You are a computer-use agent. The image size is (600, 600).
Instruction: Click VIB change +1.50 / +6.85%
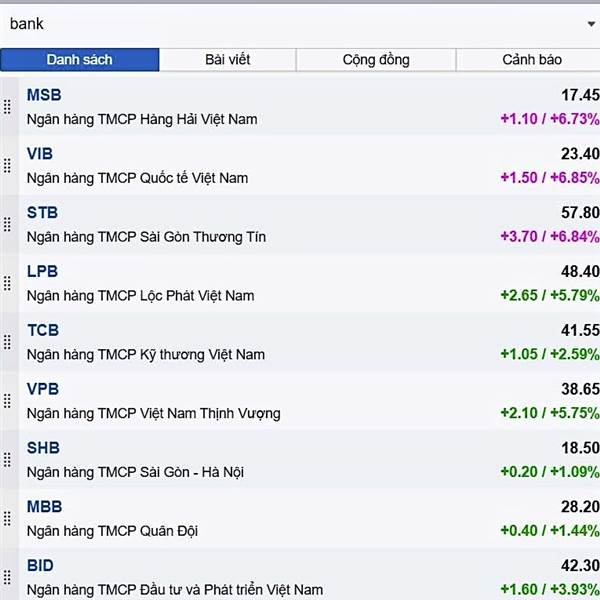pyautogui.click(x=550, y=178)
